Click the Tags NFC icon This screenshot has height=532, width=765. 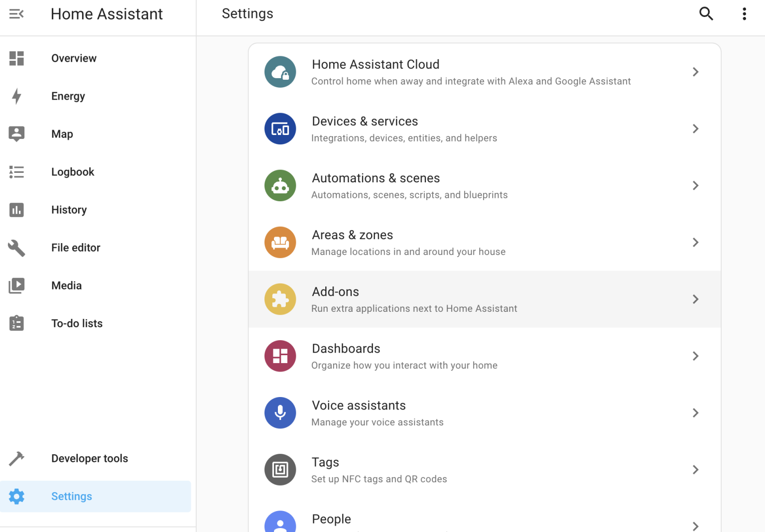(x=280, y=469)
